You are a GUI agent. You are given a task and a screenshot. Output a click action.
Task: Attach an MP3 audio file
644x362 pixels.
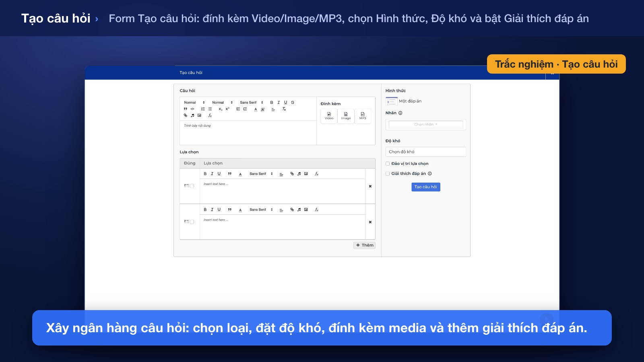(x=363, y=116)
